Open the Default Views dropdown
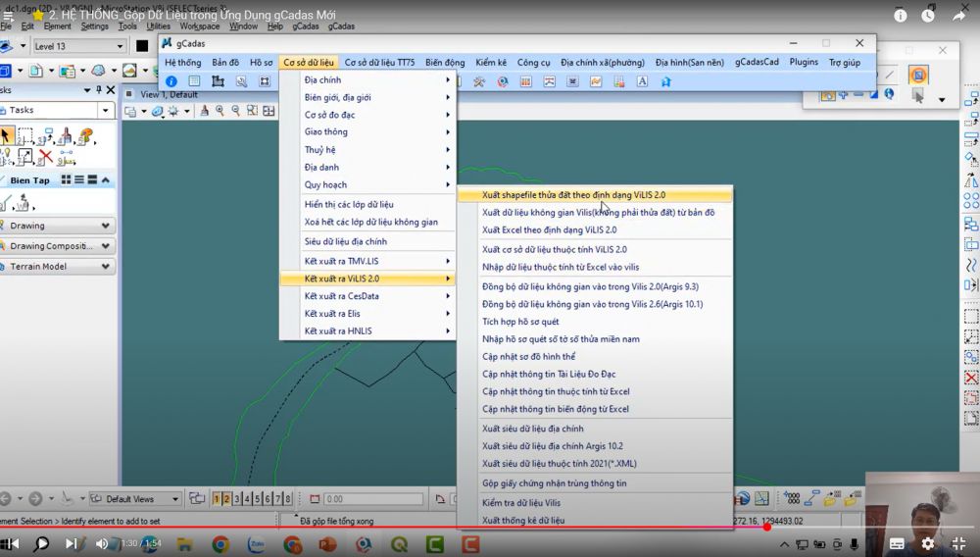Image resolution: width=980 pixels, height=557 pixels. click(x=173, y=499)
